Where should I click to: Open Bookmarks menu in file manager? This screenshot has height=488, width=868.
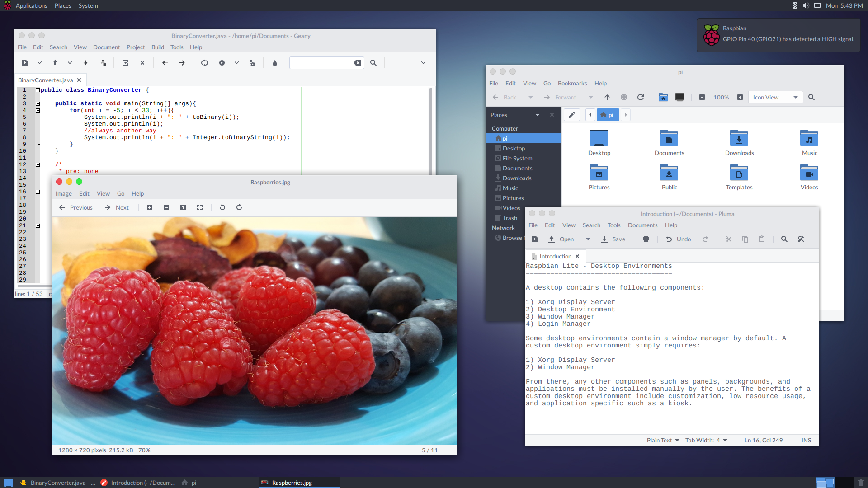coord(572,83)
